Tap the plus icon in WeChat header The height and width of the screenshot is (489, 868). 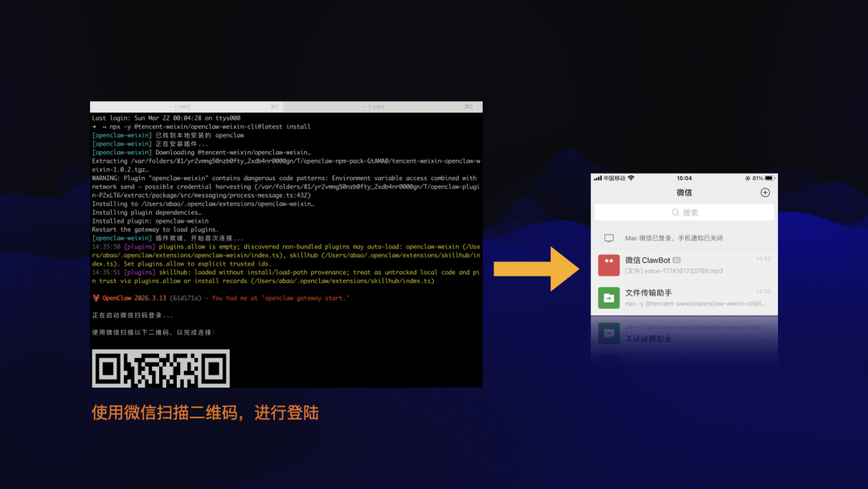[764, 192]
